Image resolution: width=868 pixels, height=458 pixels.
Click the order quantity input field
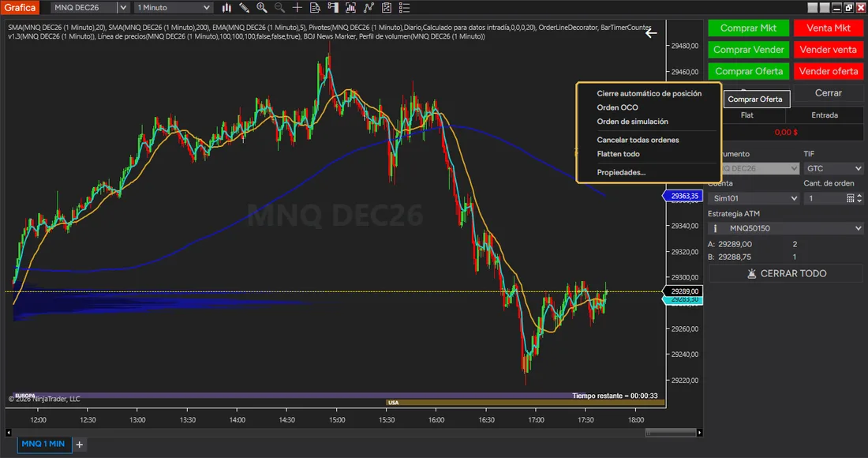[825, 198]
